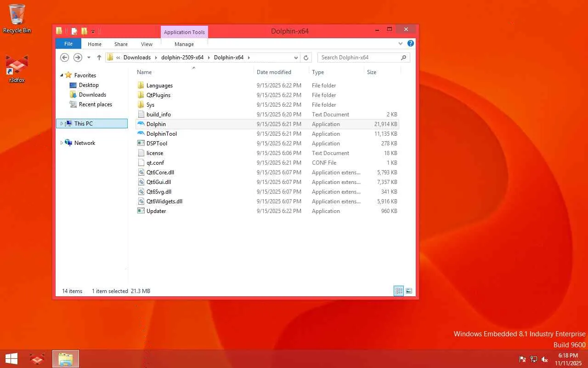Click the qt.conf file icon
The width and height of the screenshot is (588, 368).
coord(141,163)
